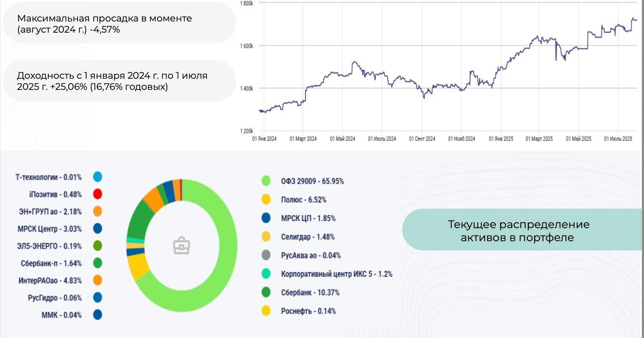The width and height of the screenshot is (644, 338).
Task: Toggle the Сбербанк-п - 1.64% legend label
Action: [51, 263]
